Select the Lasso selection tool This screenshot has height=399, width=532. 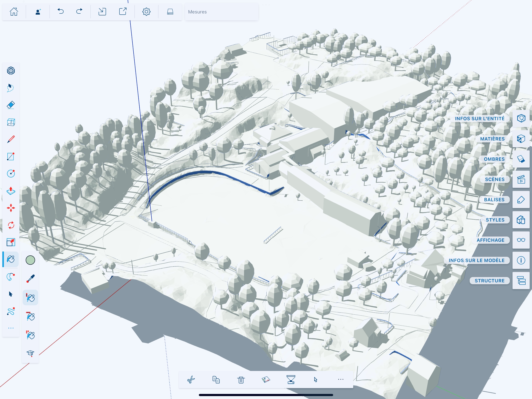pyautogui.click(x=10, y=88)
